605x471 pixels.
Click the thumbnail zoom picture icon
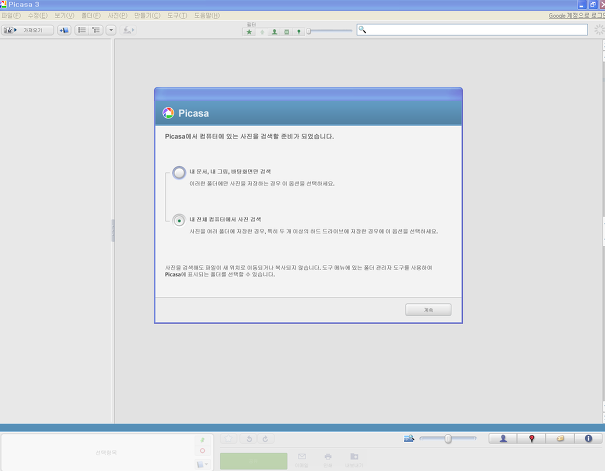(x=409, y=439)
